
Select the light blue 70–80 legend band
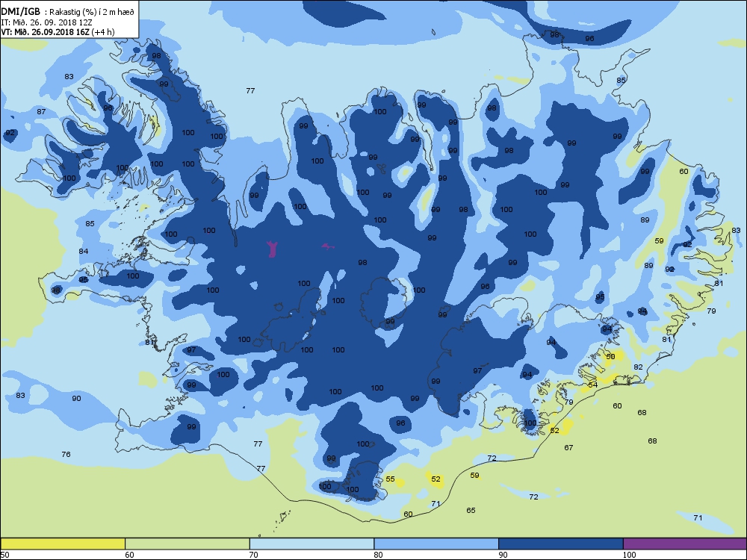pos(311,544)
